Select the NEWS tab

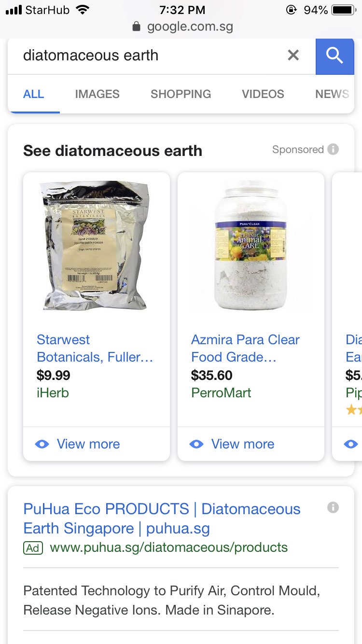(332, 94)
